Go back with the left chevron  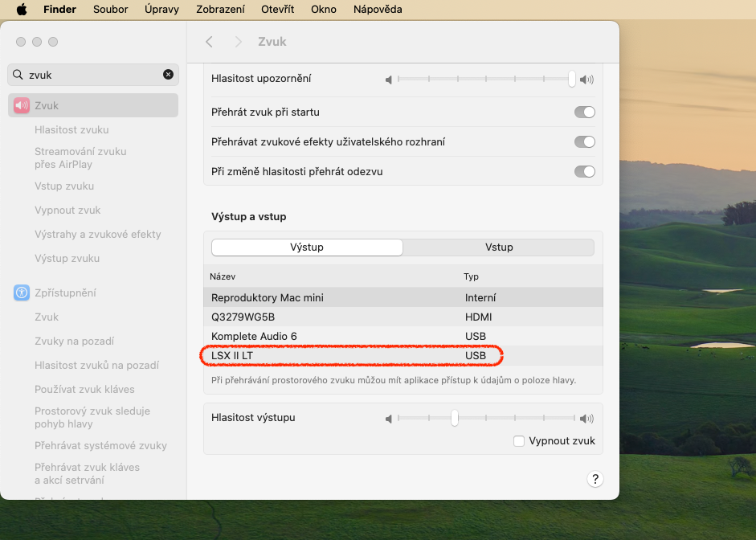209,42
